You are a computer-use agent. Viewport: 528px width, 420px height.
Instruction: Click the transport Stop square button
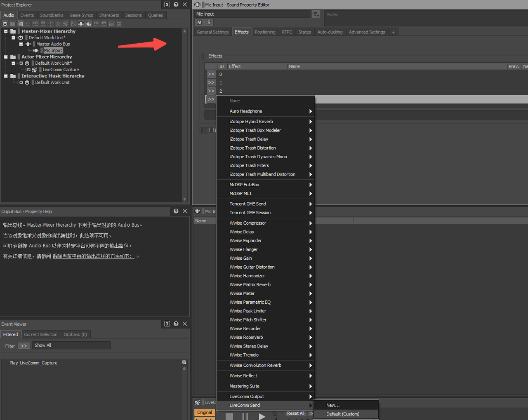pyautogui.click(x=229, y=417)
